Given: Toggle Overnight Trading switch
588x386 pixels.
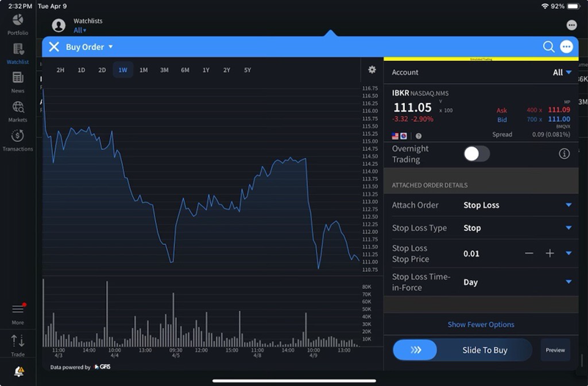Looking at the screenshot, I should coord(476,154).
